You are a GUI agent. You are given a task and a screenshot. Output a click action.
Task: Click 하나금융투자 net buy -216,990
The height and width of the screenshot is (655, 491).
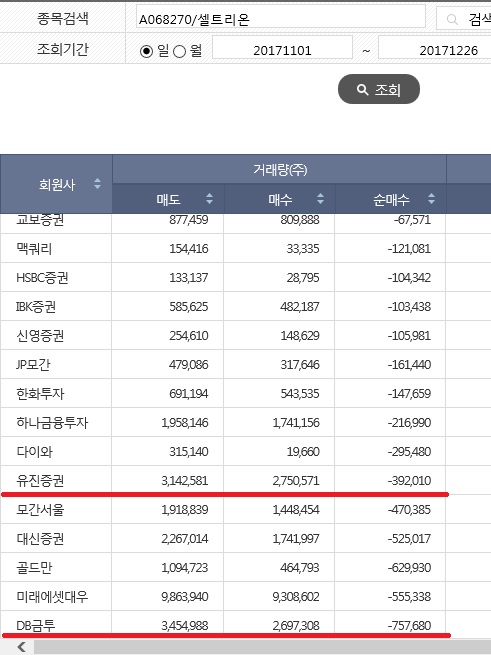(x=409, y=423)
